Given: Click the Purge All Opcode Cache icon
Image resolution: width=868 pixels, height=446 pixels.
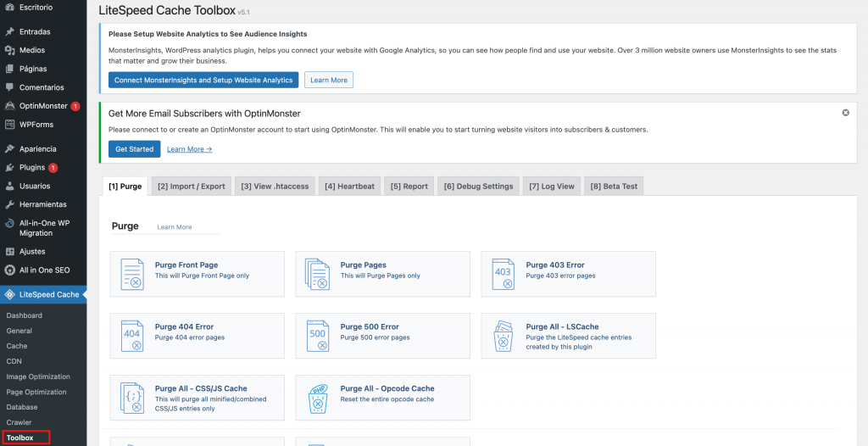Looking at the screenshot, I should 318,398.
